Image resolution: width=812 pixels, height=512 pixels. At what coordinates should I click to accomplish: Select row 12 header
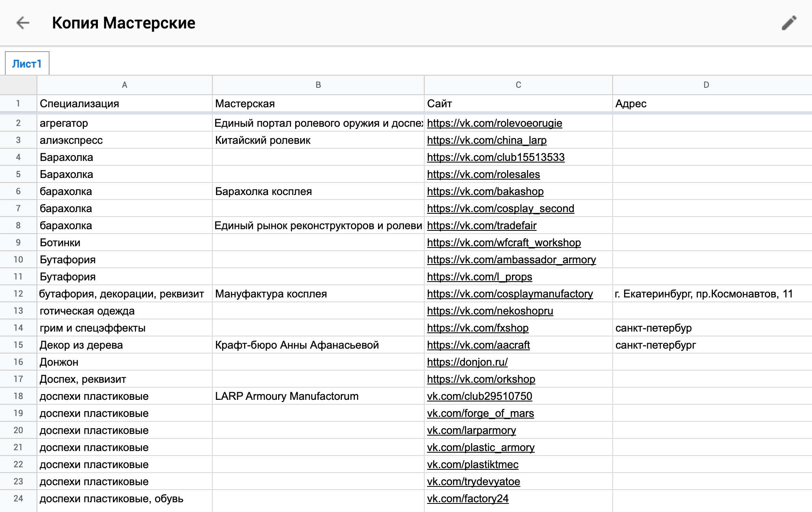pos(18,294)
